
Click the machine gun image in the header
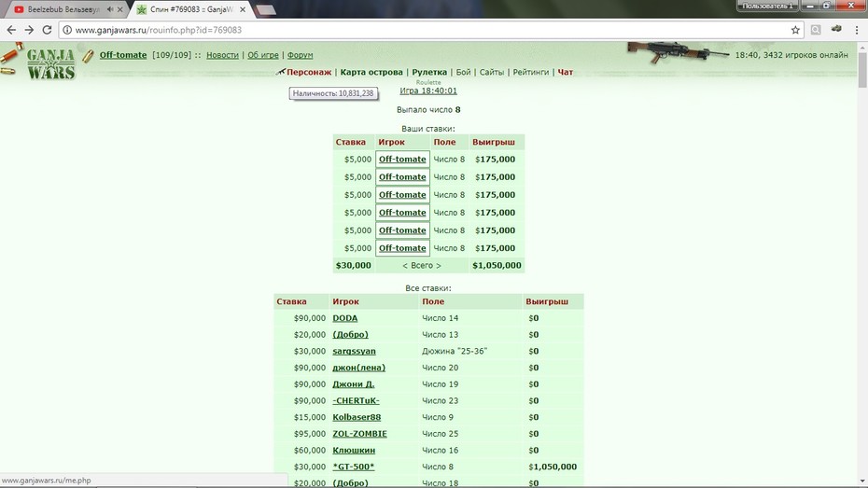678,52
